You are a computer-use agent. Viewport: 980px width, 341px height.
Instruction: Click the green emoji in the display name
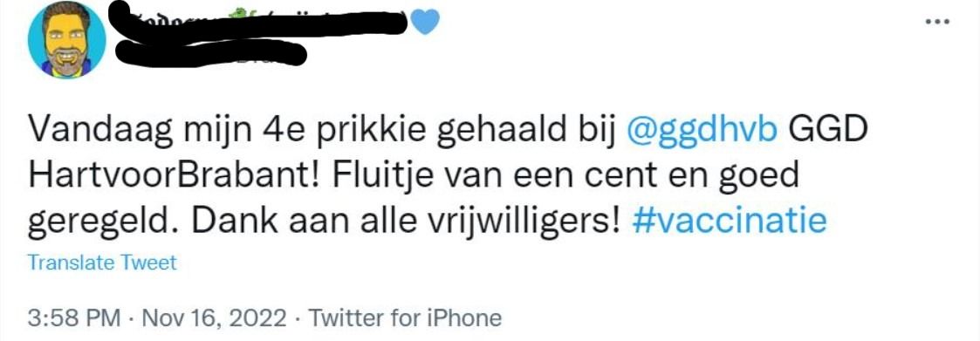click(241, 12)
